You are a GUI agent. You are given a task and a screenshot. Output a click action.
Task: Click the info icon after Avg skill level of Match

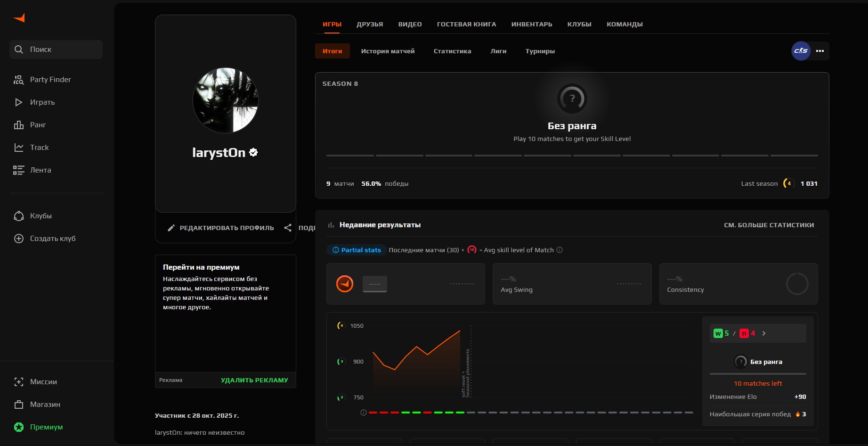[x=560, y=250]
